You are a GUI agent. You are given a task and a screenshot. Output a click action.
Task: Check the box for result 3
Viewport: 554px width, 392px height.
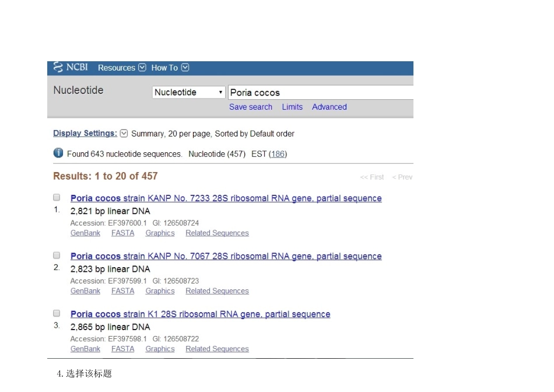click(57, 313)
